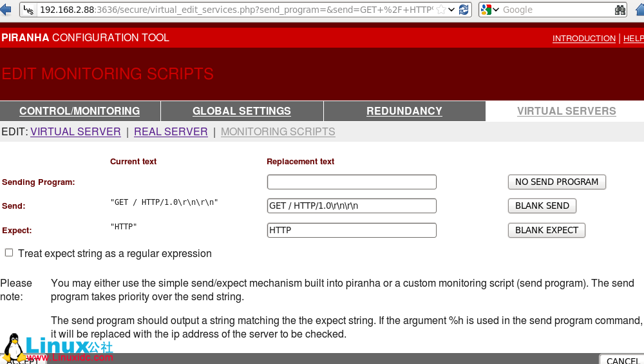Click the Google search engine icon

486,10
